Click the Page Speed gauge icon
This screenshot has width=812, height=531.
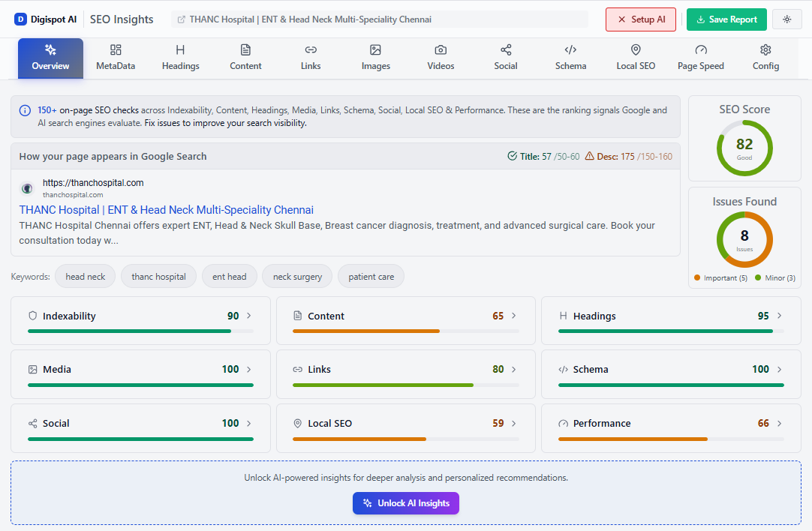tap(700, 50)
